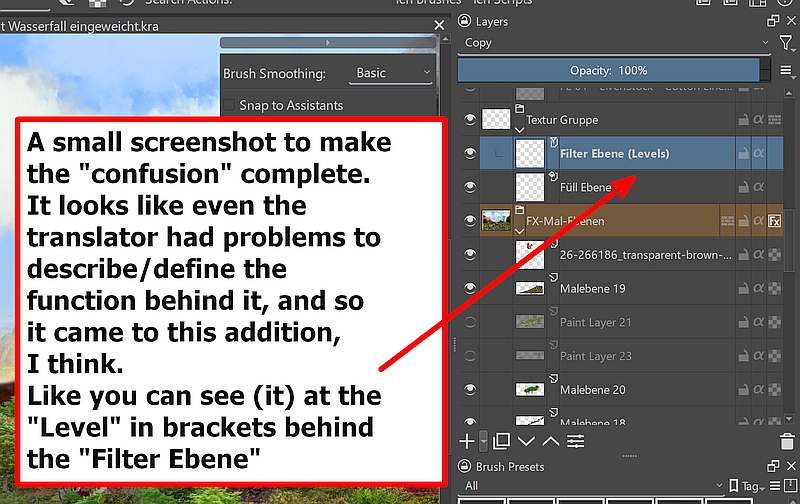
Task: Hide the Textur Gruppe layer
Action: click(x=470, y=120)
